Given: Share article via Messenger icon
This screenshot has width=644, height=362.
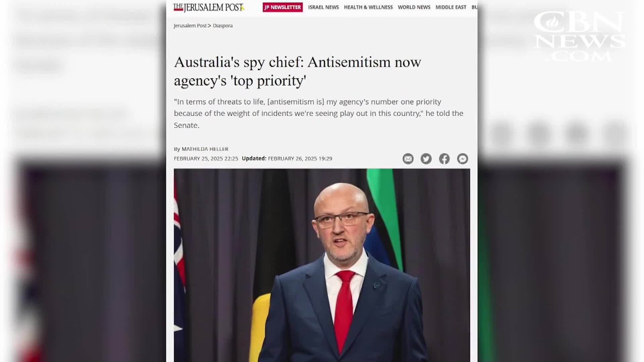Looking at the screenshot, I should click(463, 159).
